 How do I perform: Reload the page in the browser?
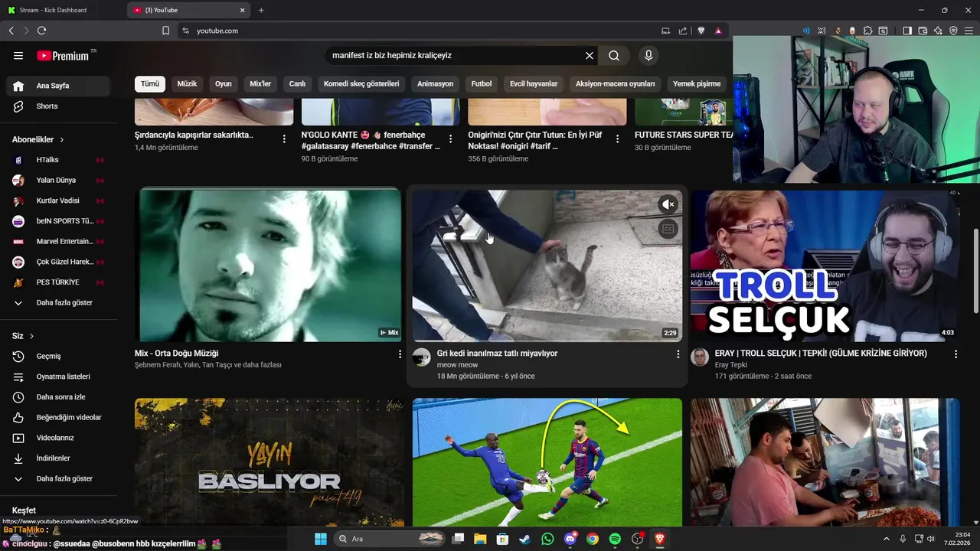[41, 31]
